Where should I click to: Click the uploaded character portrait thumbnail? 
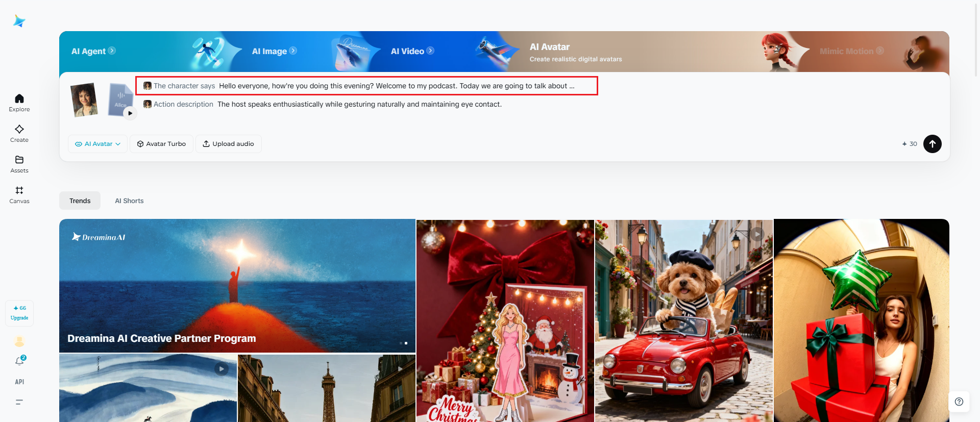tap(84, 100)
